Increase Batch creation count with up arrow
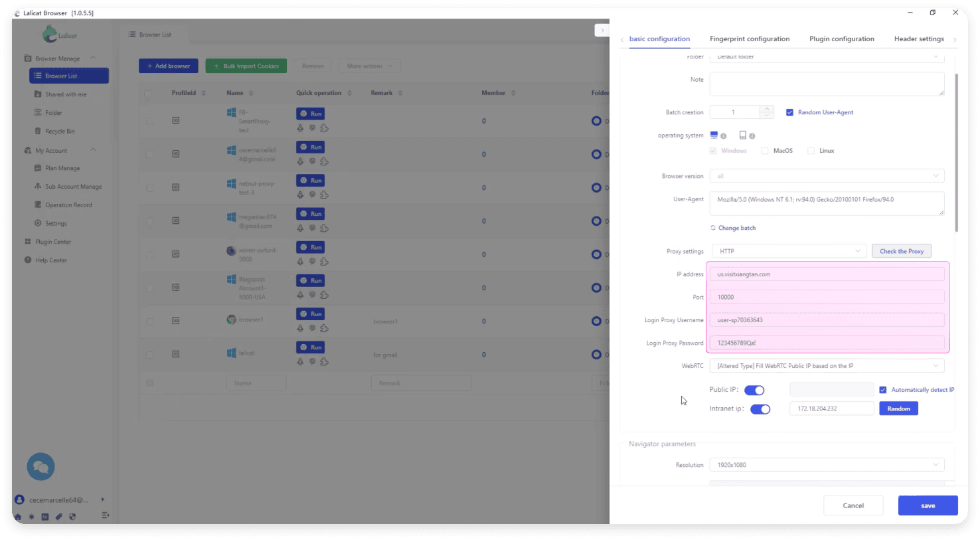The width and height of the screenshot is (980, 540). (x=767, y=109)
